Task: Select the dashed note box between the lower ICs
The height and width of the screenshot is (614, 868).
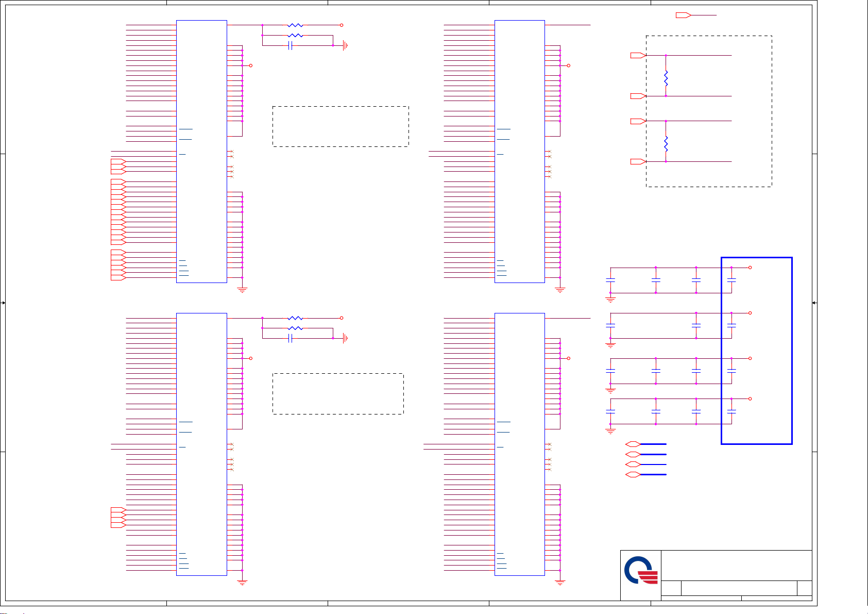Action: pos(338,394)
